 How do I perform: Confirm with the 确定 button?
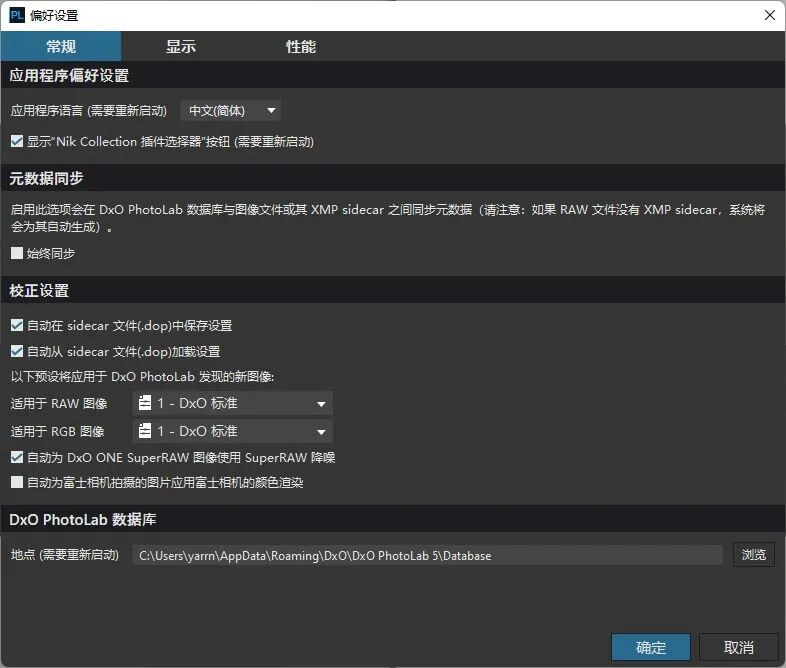(x=651, y=647)
